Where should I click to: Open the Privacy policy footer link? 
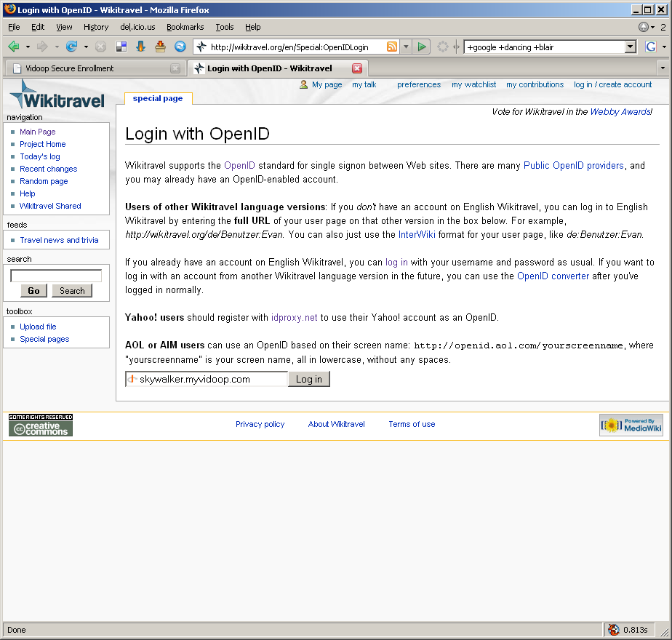coord(260,424)
